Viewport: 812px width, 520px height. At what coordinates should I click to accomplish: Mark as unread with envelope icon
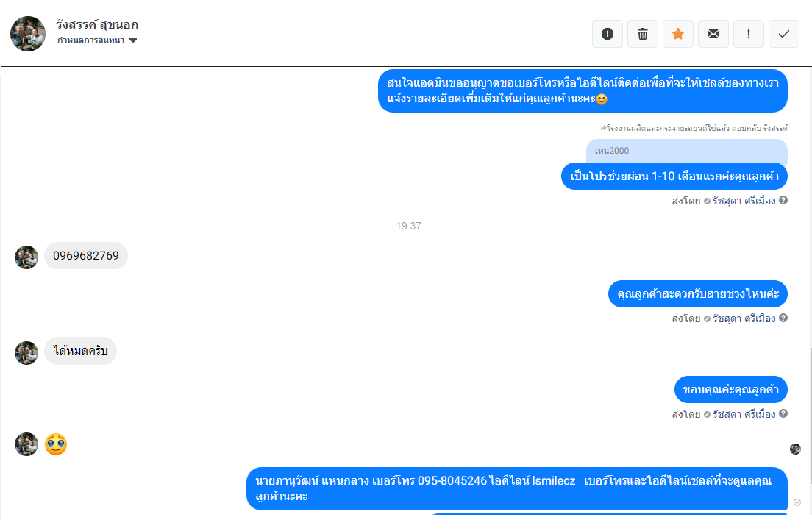tap(713, 34)
